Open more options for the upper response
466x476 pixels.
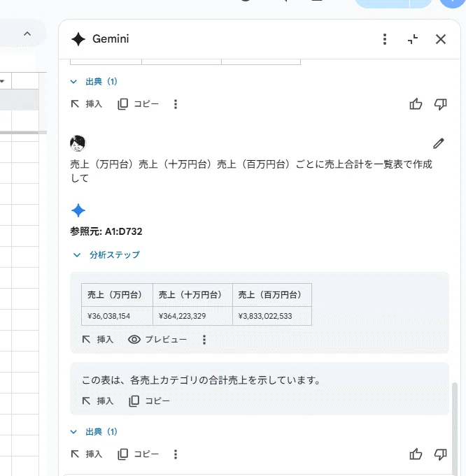pos(176,104)
